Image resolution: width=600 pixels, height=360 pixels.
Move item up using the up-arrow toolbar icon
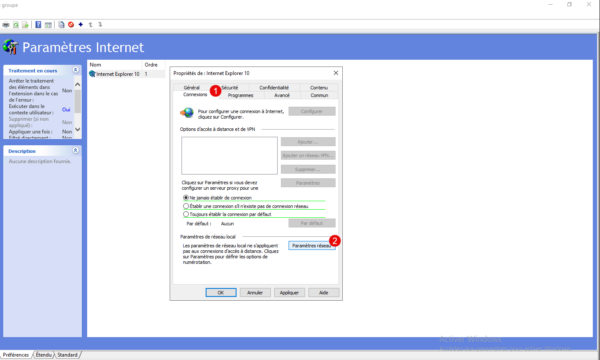91,24
